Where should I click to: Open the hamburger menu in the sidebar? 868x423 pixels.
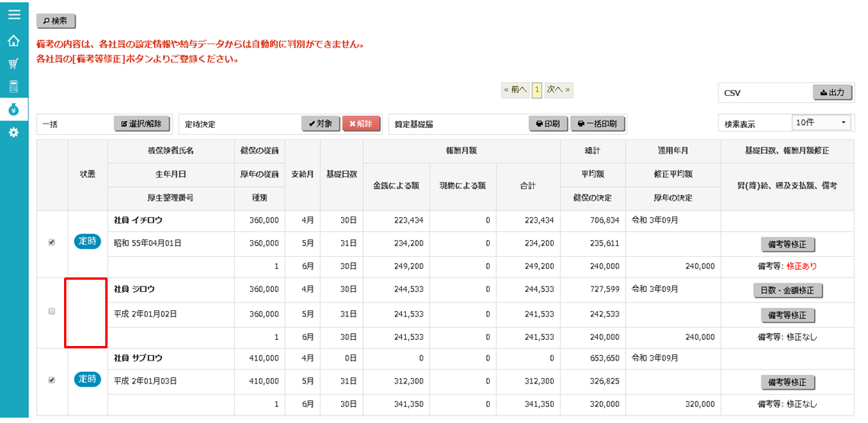14,14
